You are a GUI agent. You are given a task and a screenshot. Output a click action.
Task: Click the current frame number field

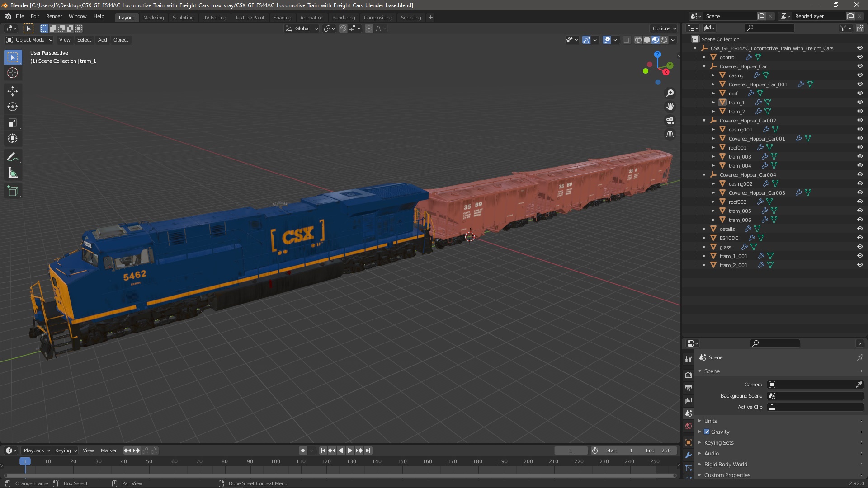[571, 450]
